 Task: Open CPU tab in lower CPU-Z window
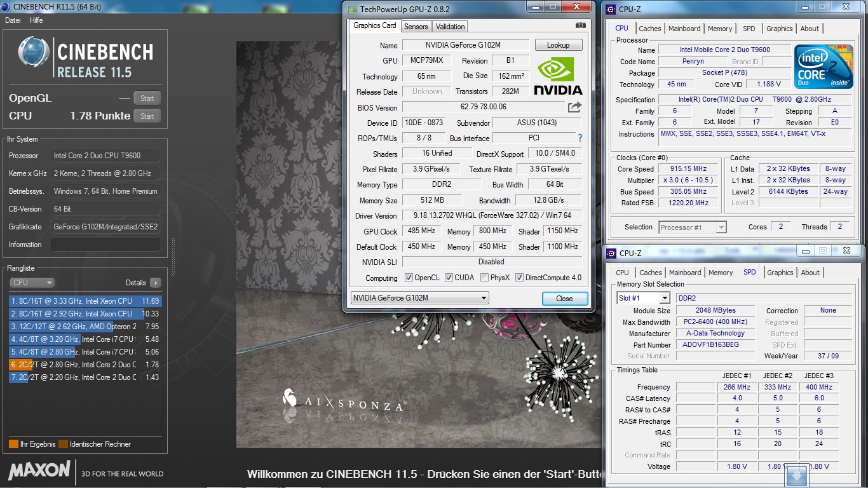point(623,273)
